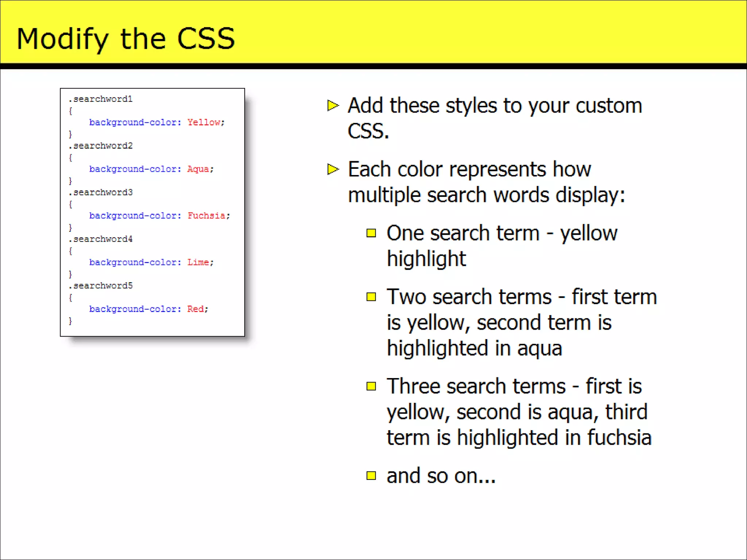This screenshot has width=747, height=560.
Task: Click the red 'Aqua' color value
Action: (198, 169)
